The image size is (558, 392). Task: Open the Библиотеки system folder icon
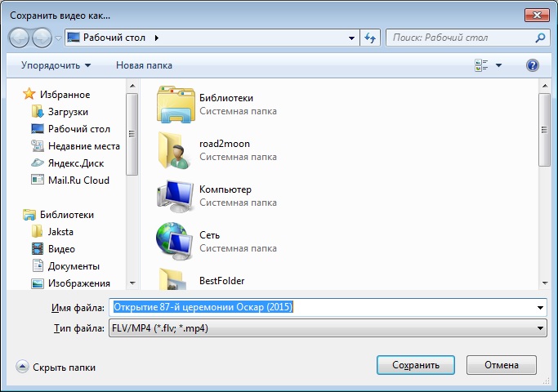[x=173, y=104]
